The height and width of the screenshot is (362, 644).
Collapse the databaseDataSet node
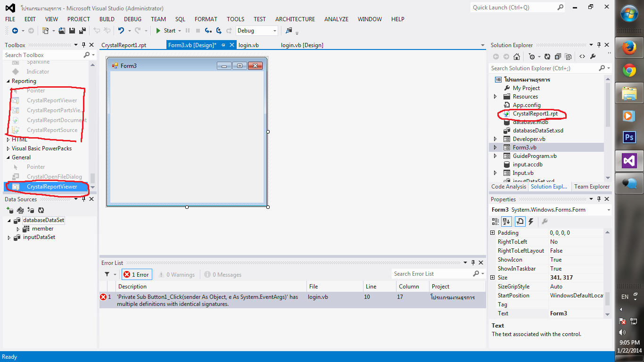coord(9,220)
